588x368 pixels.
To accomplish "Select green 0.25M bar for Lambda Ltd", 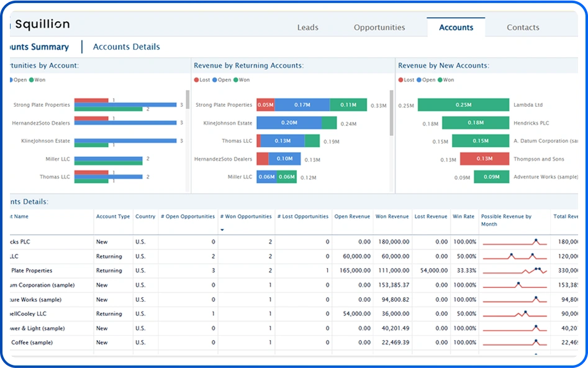I will point(463,105).
